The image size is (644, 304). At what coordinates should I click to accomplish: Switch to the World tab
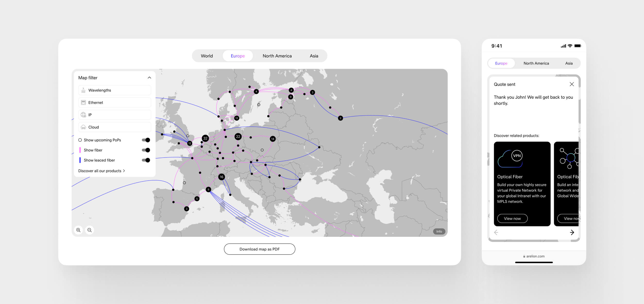(x=207, y=56)
